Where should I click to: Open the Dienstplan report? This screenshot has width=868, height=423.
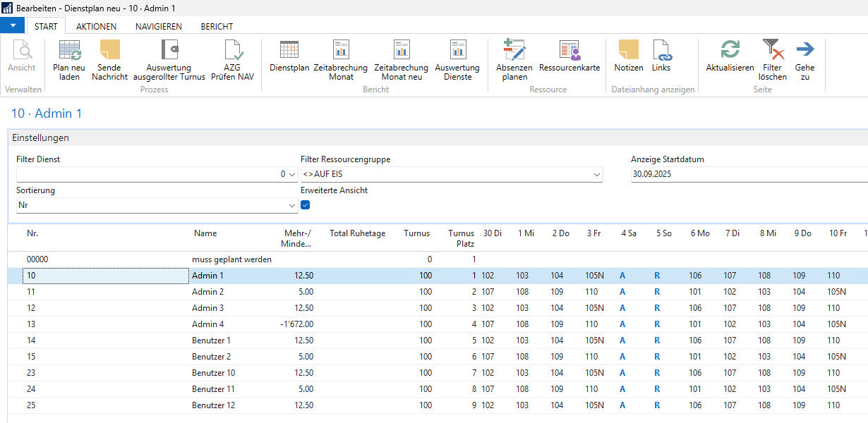coord(289,51)
